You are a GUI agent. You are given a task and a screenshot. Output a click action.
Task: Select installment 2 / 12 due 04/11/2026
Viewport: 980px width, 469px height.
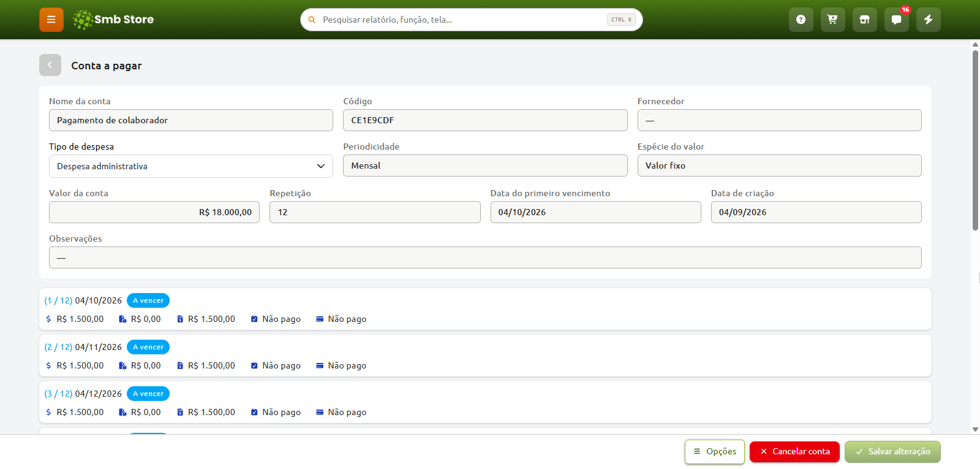[x=485, y=356]
